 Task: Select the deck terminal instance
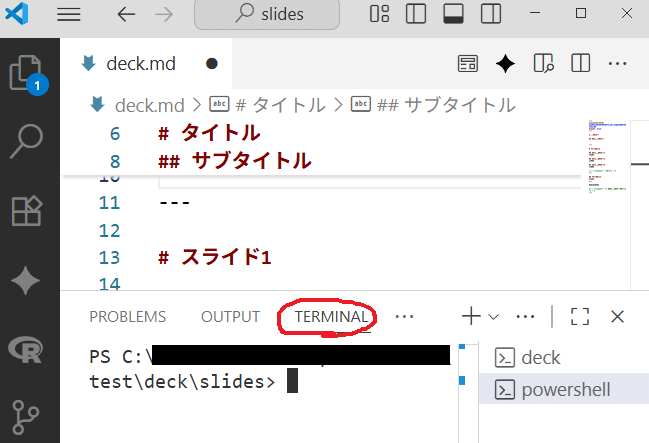564,358
